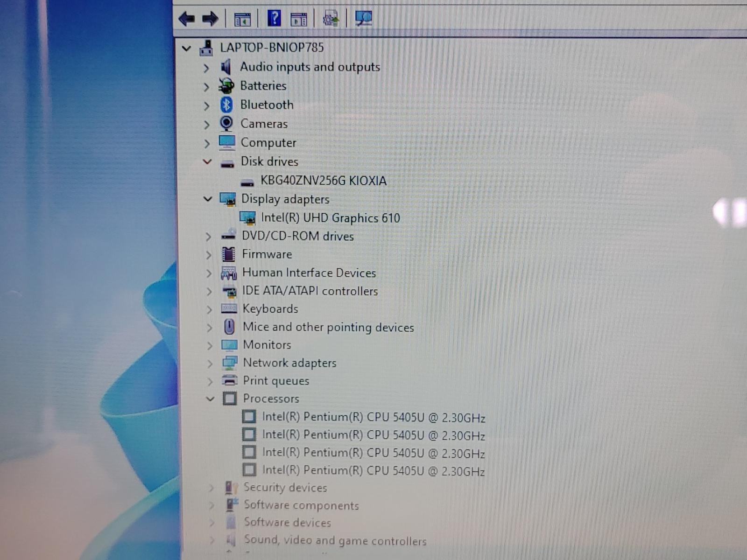Click the IDE ATA/ATAPI controllers icon

(x=229, y=292)
